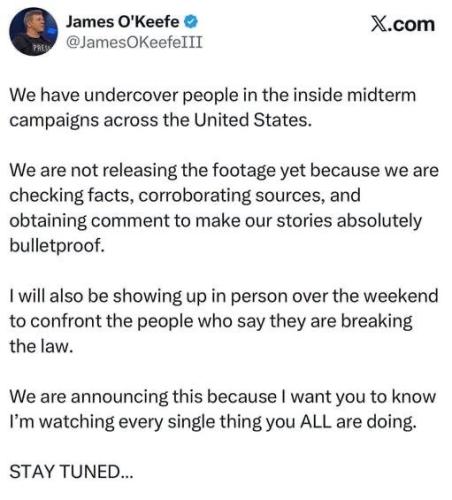Image resolution: width=452 pixels, height=500 pixels.
Task: Click the X.com watermark text
Action: tap(403, 24)
